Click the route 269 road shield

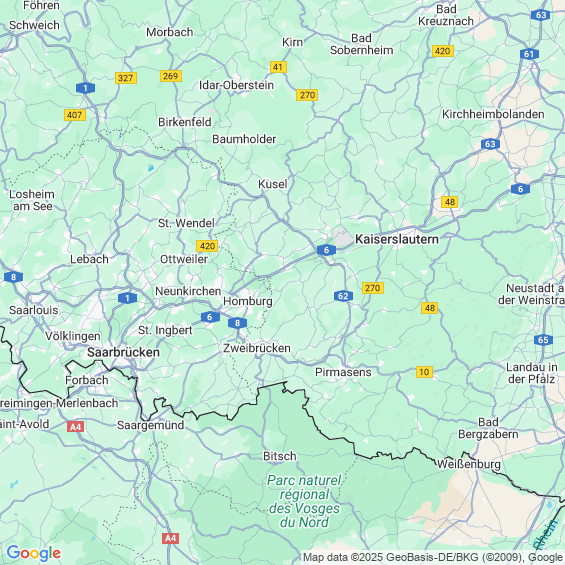click(x=171, y=76)
